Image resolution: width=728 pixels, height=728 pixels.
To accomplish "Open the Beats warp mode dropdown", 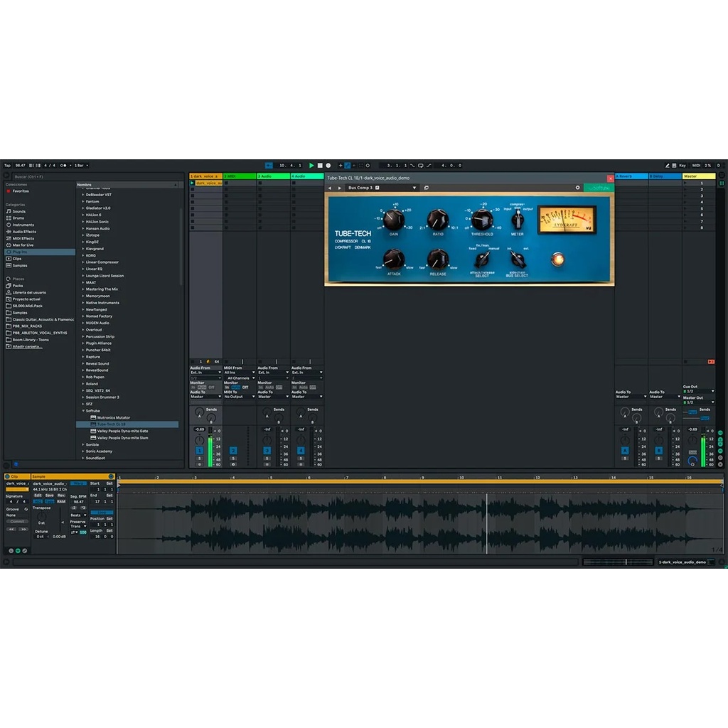I will pyautogui.click(x=78, y=515).
